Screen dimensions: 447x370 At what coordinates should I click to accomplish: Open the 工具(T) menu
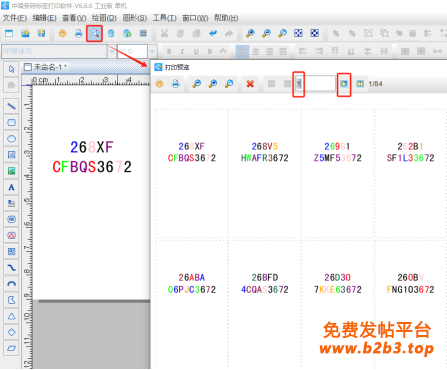(165, 18)
